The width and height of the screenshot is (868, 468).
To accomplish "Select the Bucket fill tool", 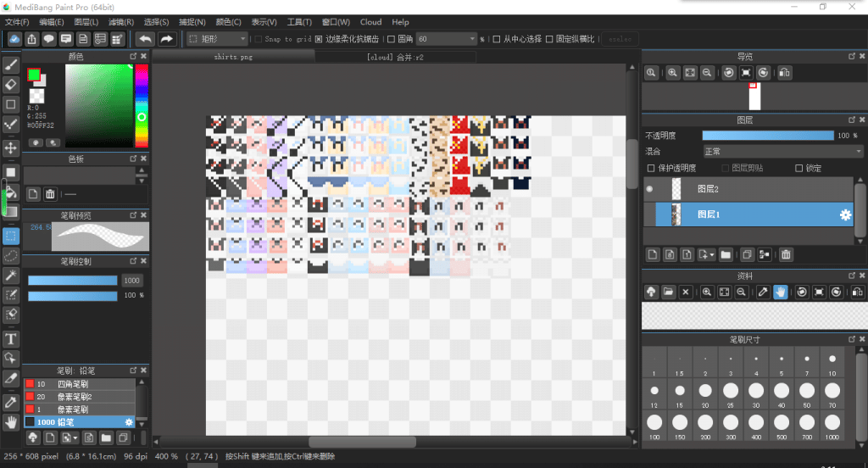I will (x=11, y=192).
